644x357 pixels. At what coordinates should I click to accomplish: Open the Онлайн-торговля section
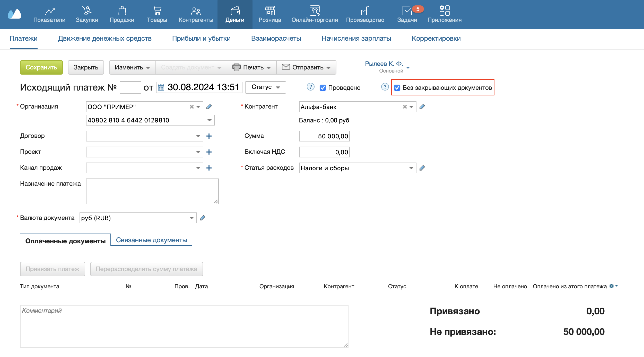point(315,14)
